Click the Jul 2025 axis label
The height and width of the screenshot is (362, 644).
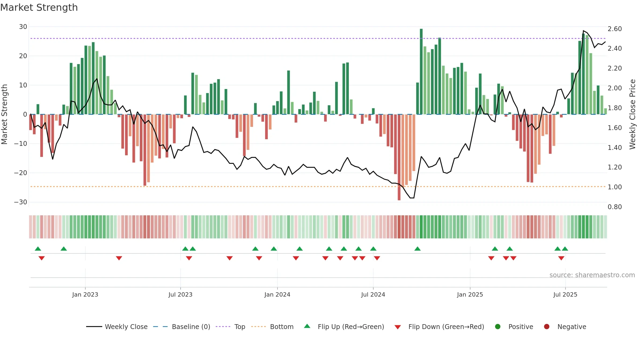pos(565,295)
